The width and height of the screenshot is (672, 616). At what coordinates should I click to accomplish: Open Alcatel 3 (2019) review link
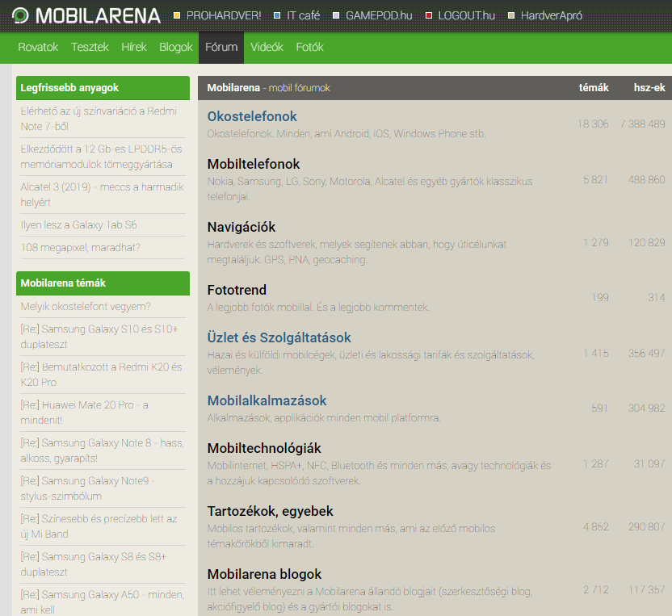point(102,195)
